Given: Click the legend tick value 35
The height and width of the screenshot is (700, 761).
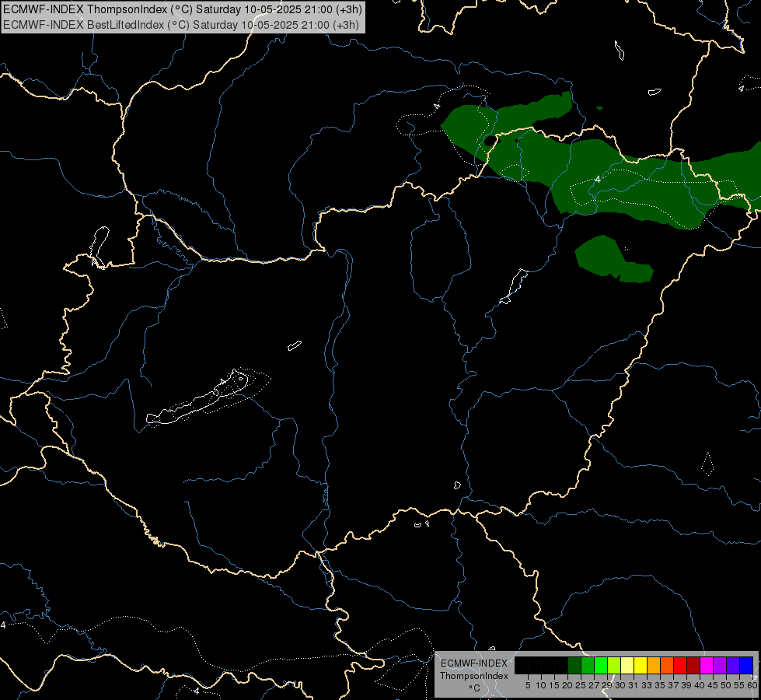Looking at the screenshot, I should point(660,685).
